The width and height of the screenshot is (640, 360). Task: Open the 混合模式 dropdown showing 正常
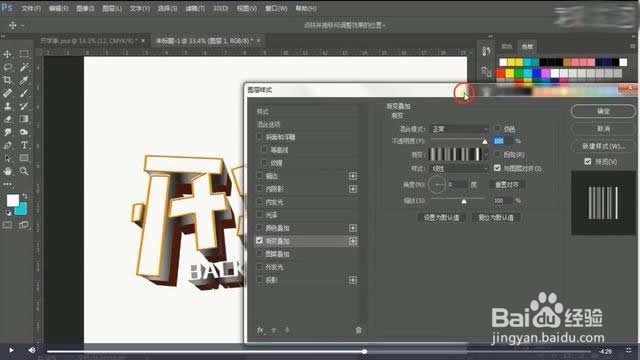pyautogui.click(x=459, y=129)
